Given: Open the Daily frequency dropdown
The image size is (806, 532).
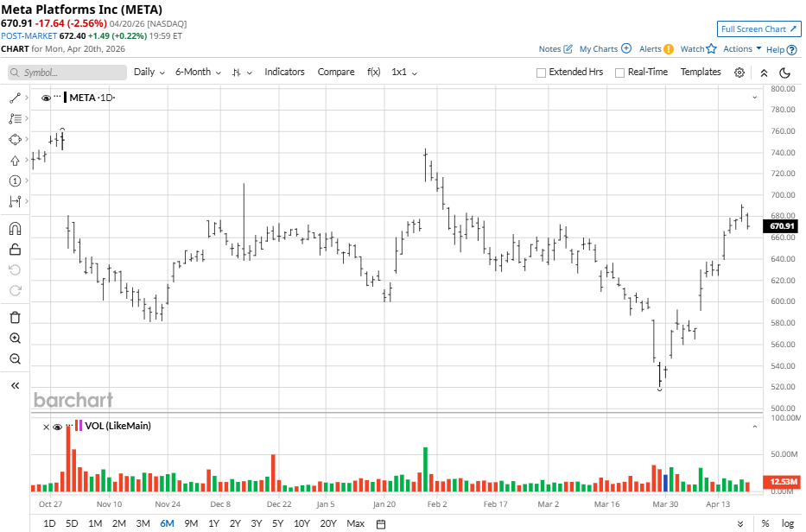Looking at the screenshot, I should coord(149,72).
